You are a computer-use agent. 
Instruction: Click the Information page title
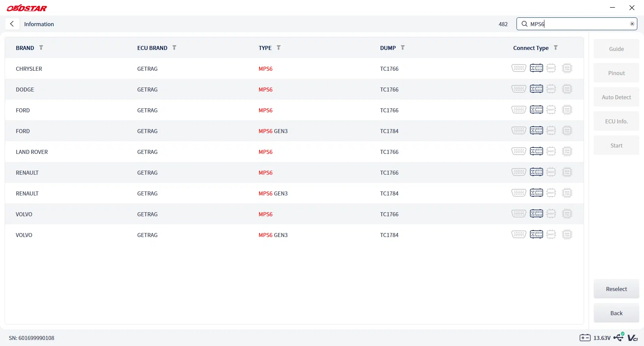click(x=39, y=24)
